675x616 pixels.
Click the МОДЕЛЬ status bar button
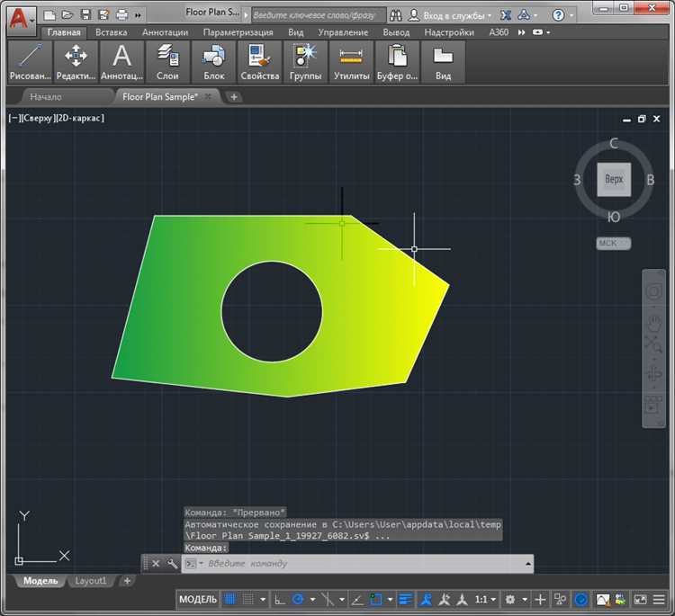tap(198, 599)
